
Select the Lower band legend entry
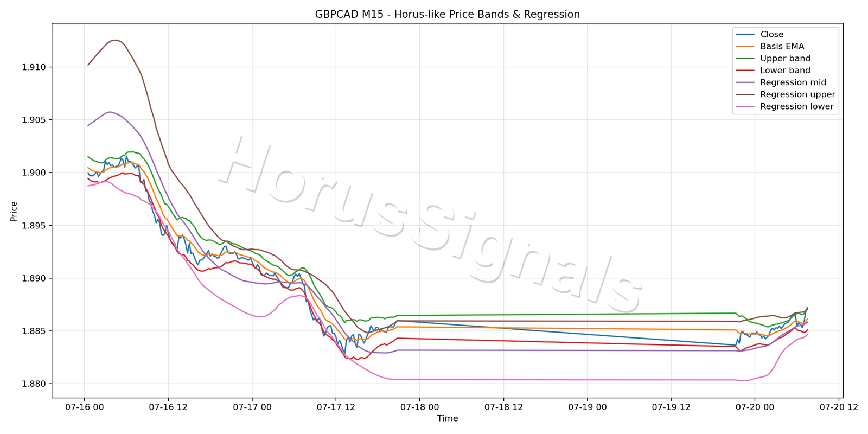[x=773, y=71]
